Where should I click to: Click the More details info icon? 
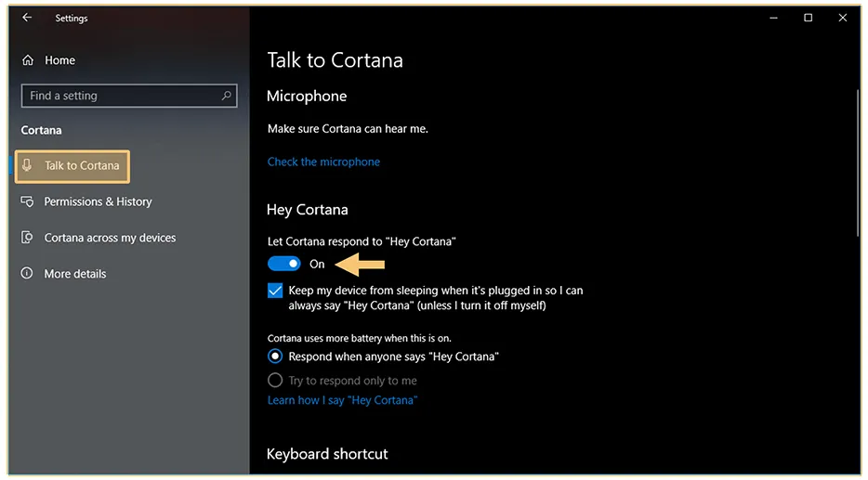tap(27, 273)
